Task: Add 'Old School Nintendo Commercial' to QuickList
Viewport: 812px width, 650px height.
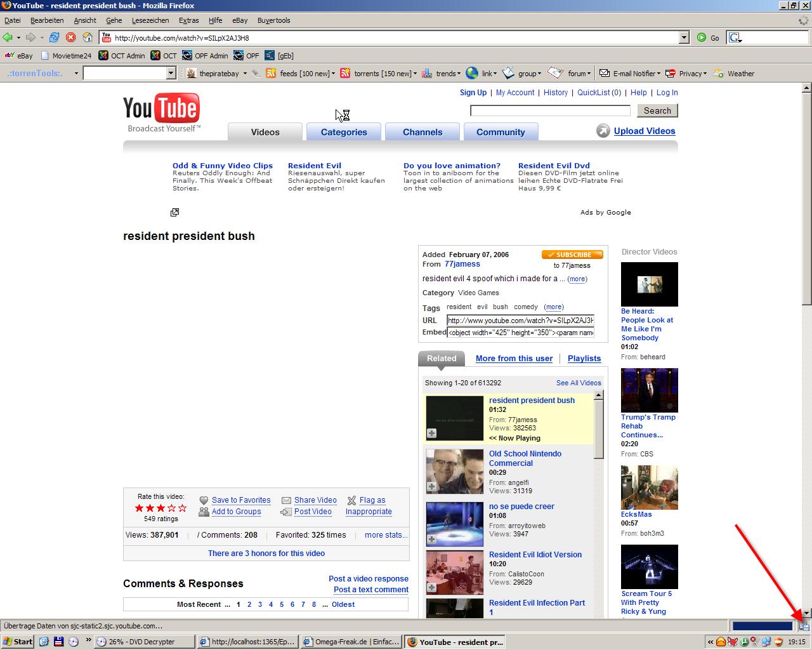Action: click(x=431, y=486)
